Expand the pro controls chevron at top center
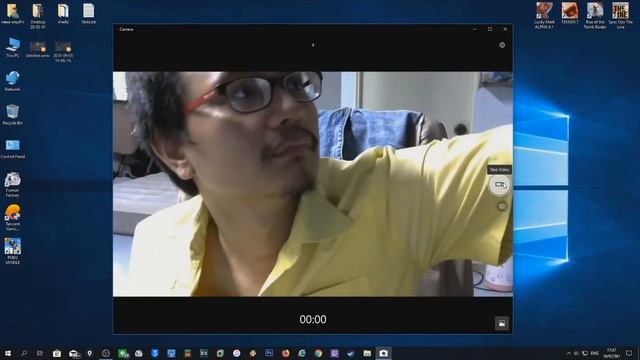The height and width of the screenshot is (360, 640). point(313,45)
